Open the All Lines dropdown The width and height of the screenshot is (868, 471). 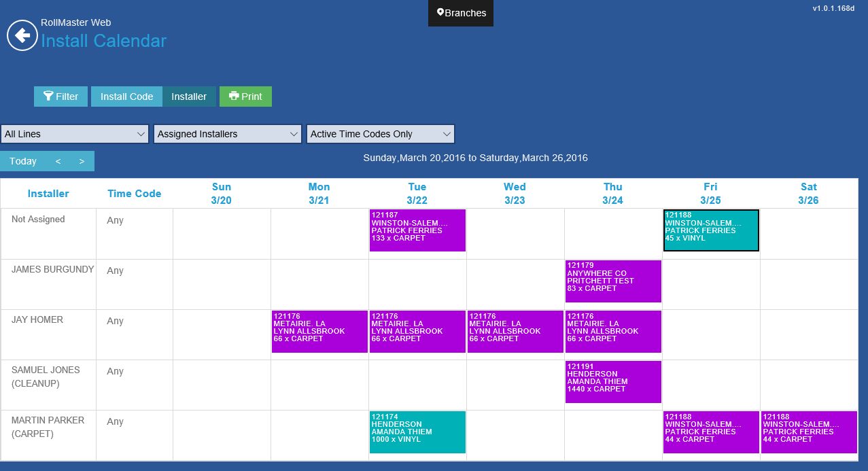[75, 134]
